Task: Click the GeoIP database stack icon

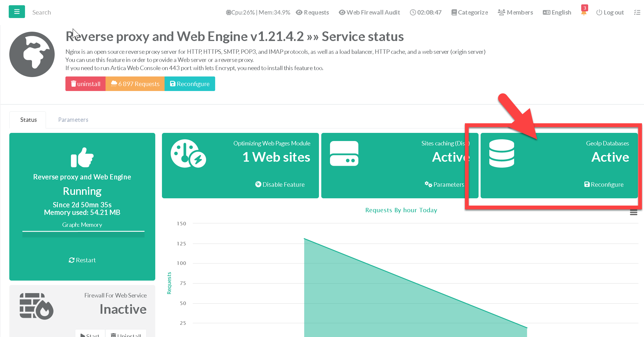Action: 502,154
